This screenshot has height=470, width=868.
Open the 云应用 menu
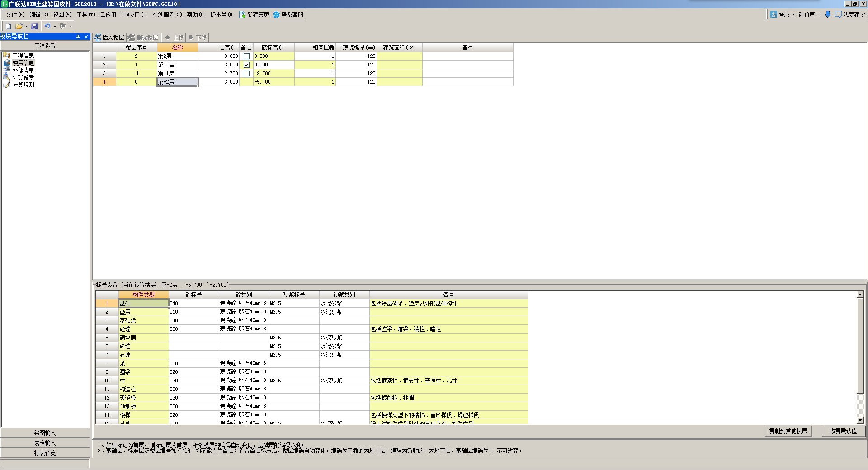pos(108,14)
